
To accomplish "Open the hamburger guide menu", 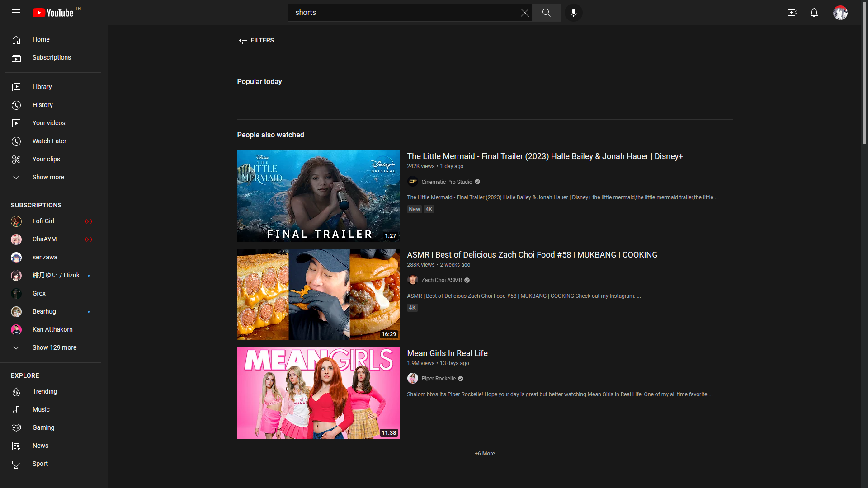I will 16,13.
